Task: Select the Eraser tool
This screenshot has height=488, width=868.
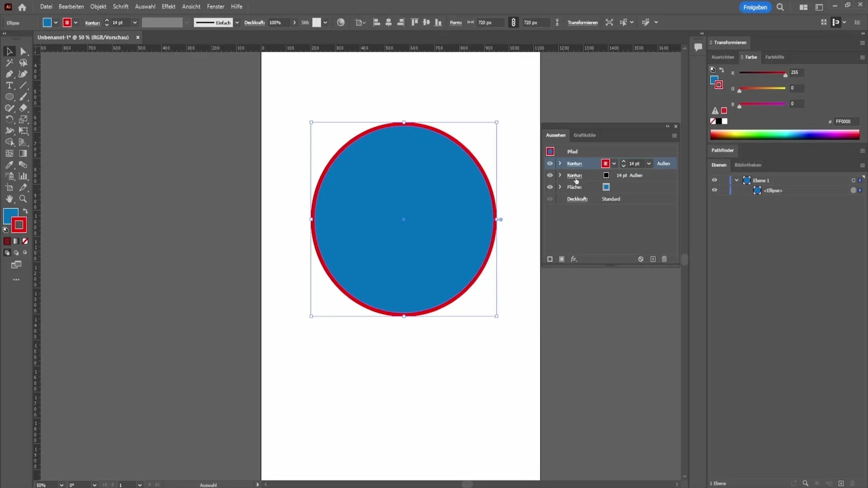Action: 24,108
